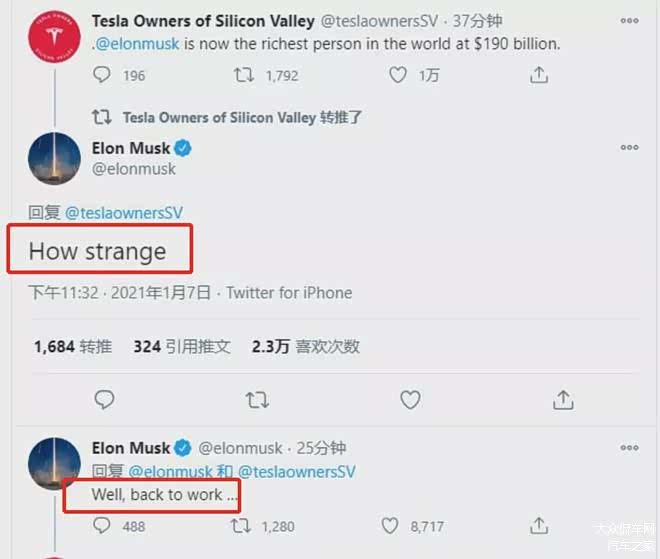
Task: Open the @elonmusk mention in the top tweet
Action: (138, 43)
